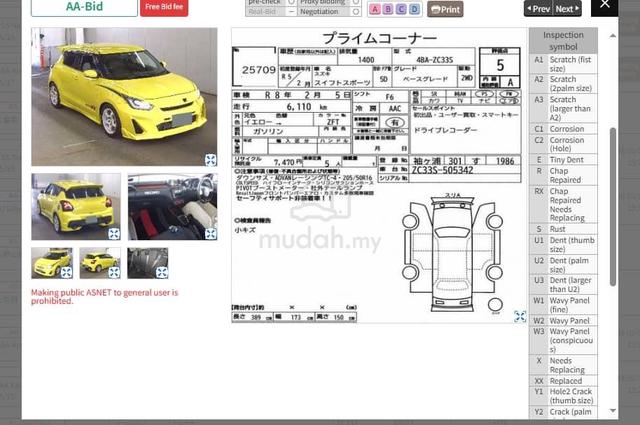The height and width of the screenshot is (425, 640).
Task: Click U1 Dent (thumb size) row
Action: tap(563, 245)
